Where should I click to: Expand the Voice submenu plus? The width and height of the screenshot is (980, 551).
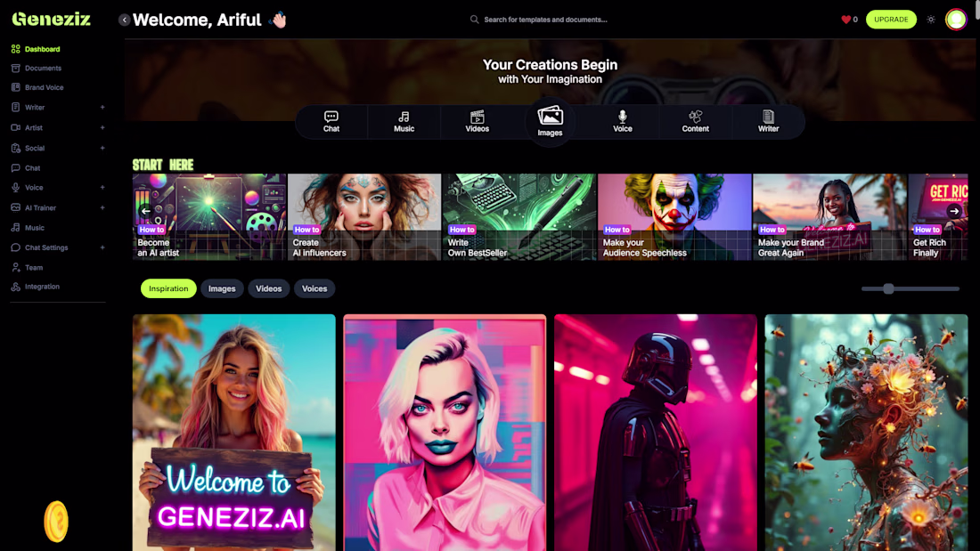(x=102, y=188)
